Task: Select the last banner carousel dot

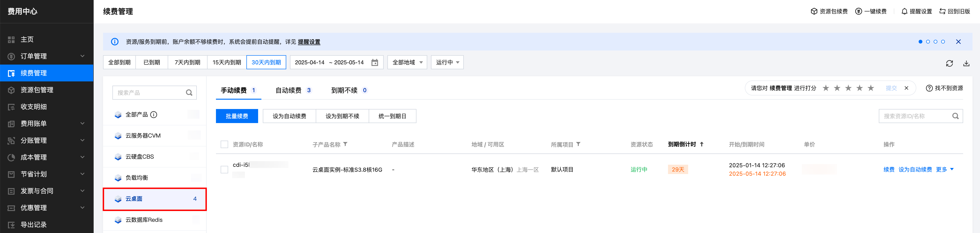Action: (943, 42)
